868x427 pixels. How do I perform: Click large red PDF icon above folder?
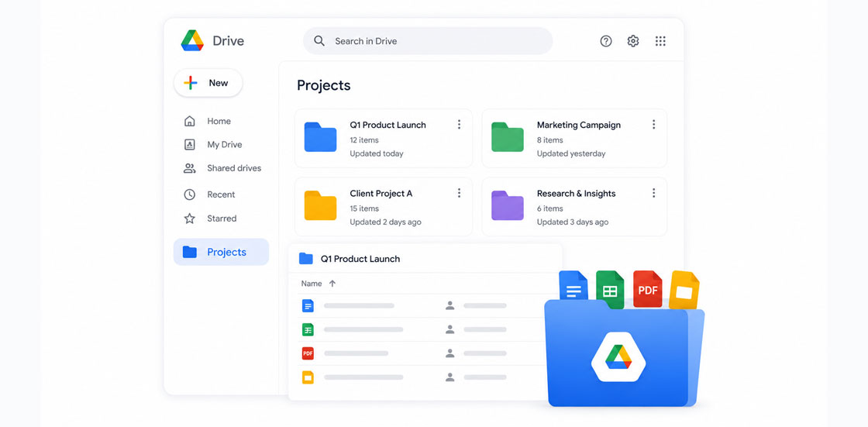(648, 288)
